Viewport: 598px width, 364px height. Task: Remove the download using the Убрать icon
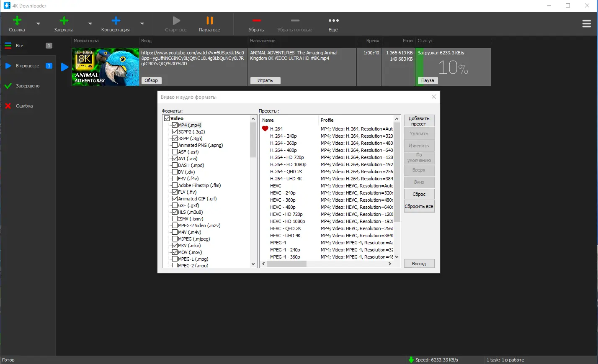[257, 20]
